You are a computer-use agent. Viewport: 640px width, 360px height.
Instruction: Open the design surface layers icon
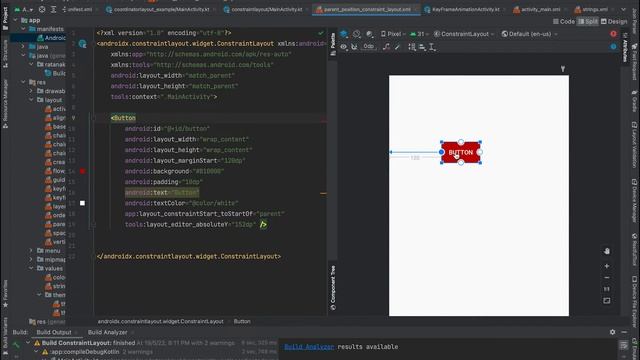tap(344, 34)
